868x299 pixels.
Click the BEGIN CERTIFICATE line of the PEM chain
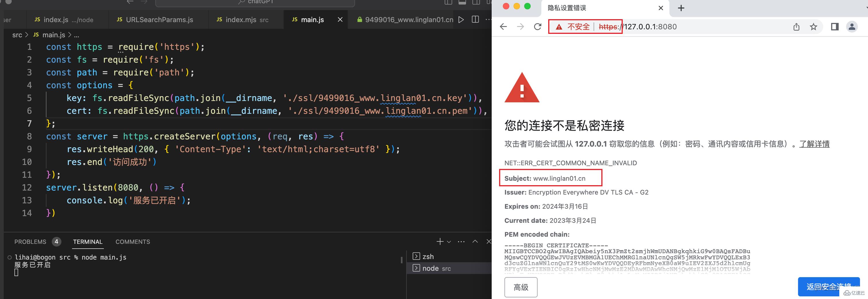pos(556,245)
